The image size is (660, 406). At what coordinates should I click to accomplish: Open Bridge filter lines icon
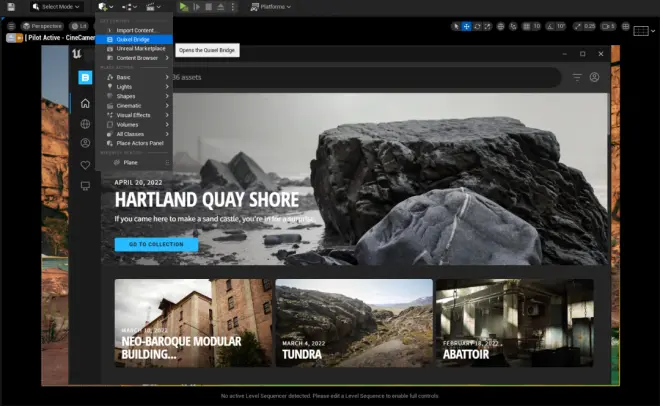[x=577, y=77]
